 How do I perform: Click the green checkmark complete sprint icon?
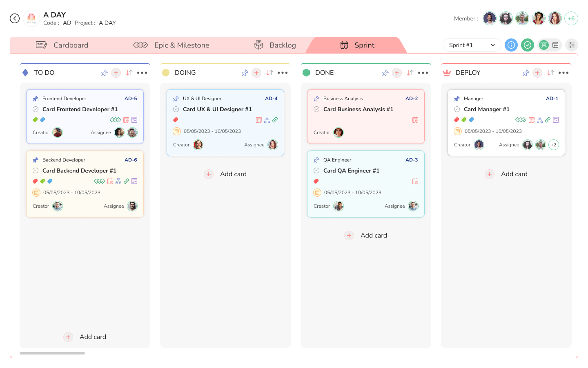tap(528, 45)
